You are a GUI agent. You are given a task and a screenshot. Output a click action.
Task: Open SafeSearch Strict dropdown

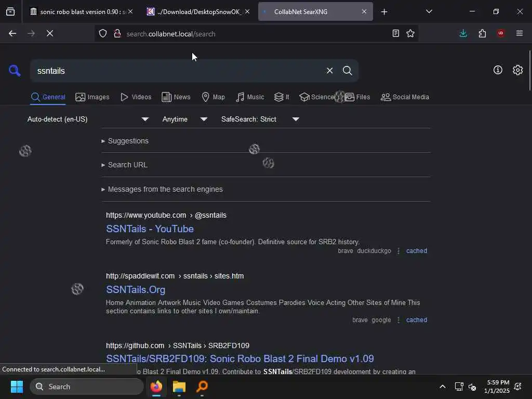[x=260, y=119]
